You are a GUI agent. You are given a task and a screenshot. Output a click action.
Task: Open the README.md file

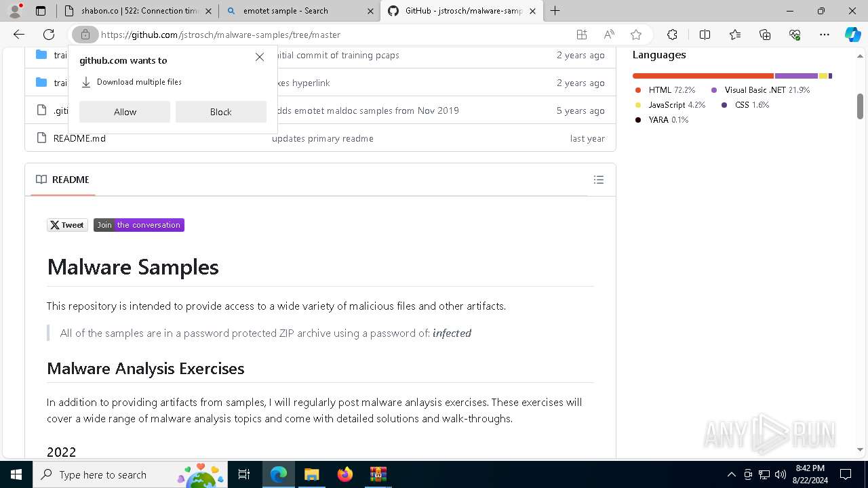click(x=79, y=138)
